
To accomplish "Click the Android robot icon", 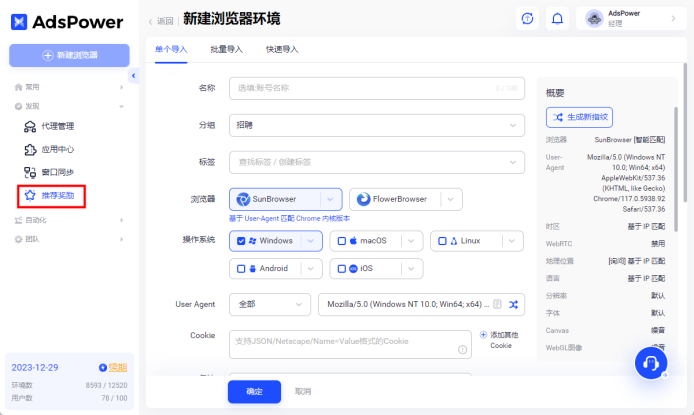I will click(252, 269).
